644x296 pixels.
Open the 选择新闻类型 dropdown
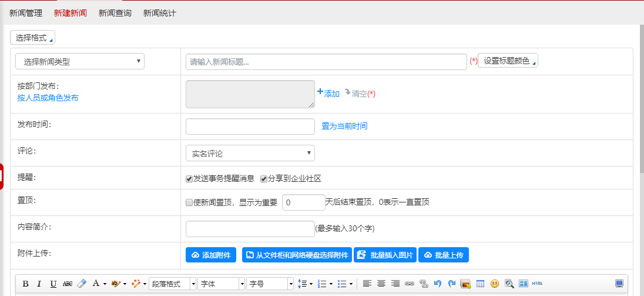click(80, 61)
